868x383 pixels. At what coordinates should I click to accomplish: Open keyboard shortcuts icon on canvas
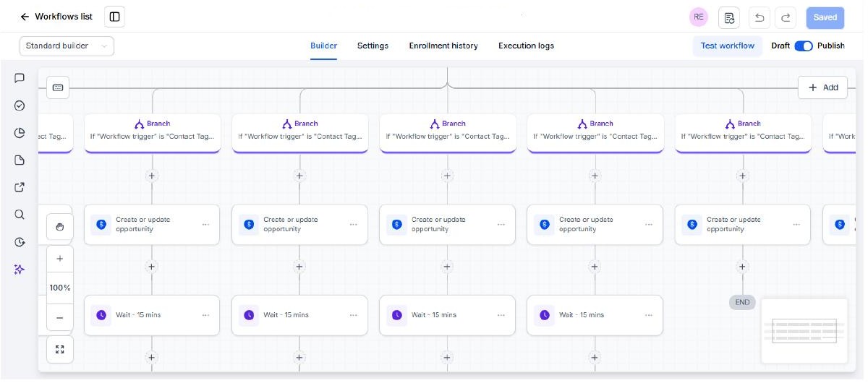tap(58, 87)
